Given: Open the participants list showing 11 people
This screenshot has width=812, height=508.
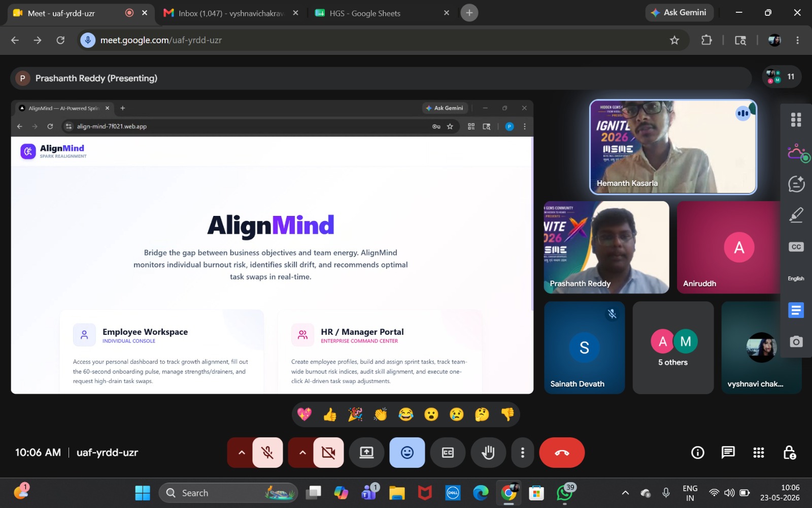Looking at the screenshot, I should (782, 77).
